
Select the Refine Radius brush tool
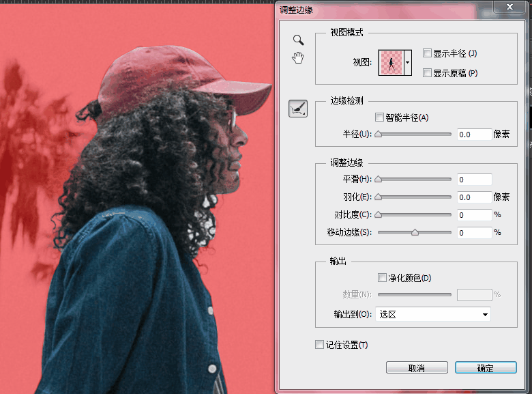pyautogui.click(x=298, y=109)
